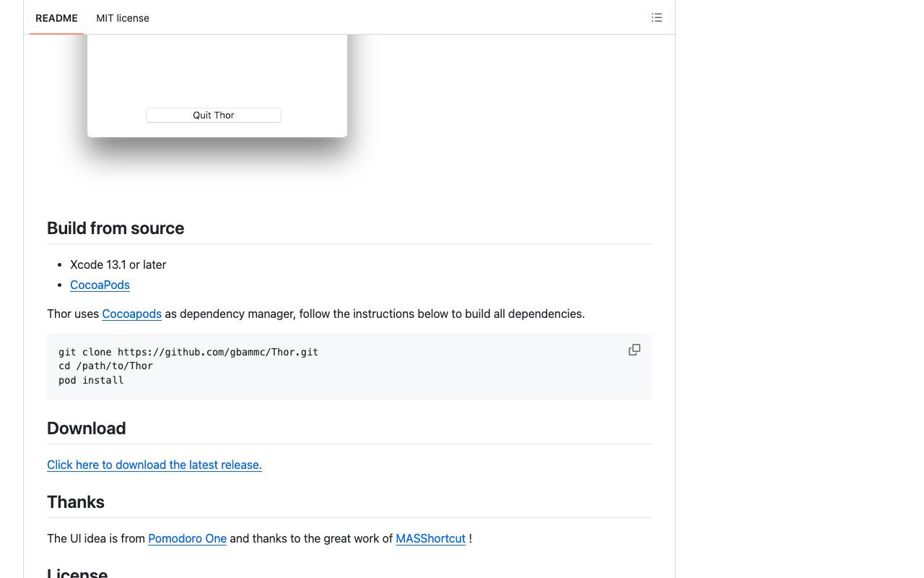Visit the MASShortcut link

pos(430,538)
